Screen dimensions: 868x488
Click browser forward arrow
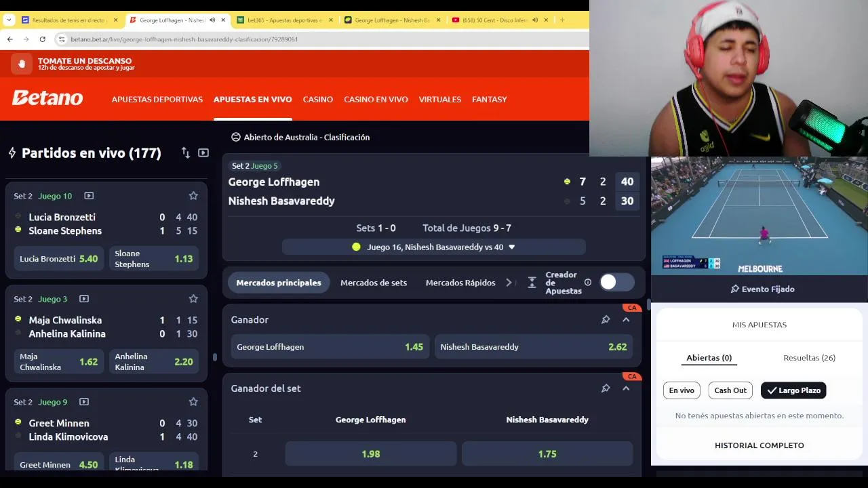[x=26, y=39]
